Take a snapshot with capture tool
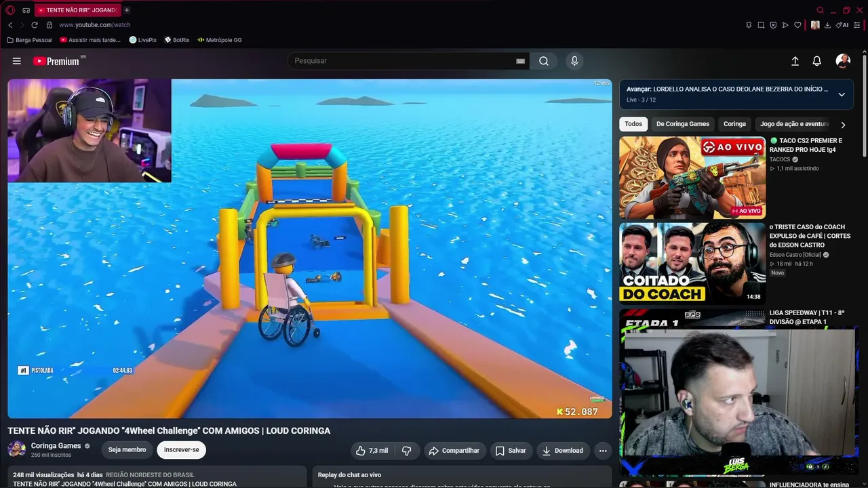Viewport: 868px width, 488px height. tap(761, 25)
